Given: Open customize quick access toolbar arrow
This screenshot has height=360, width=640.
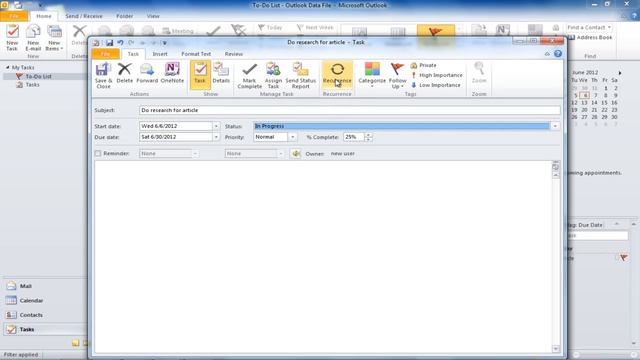Looking at the screenshot, I should pos(164,43).
